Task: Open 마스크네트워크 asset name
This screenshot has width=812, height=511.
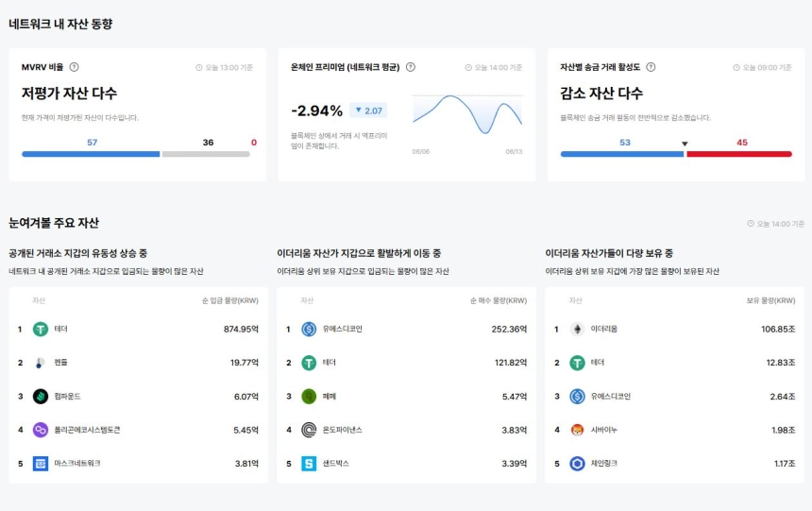Action: pos(77,464)
